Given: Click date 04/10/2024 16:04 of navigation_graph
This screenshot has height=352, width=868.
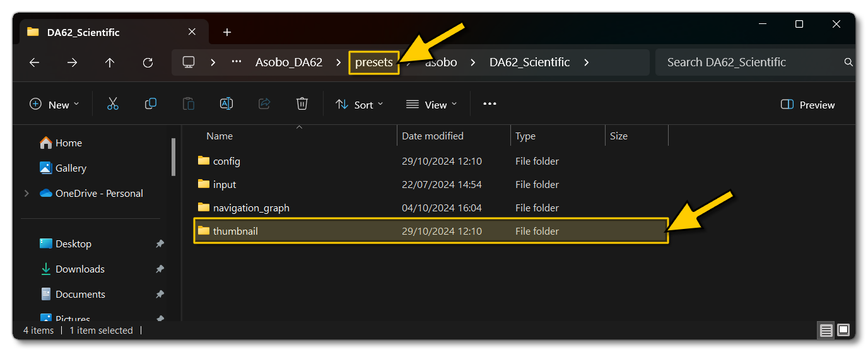Looking at the screenshot, I should pyautogui.click(x=442, y=208).
